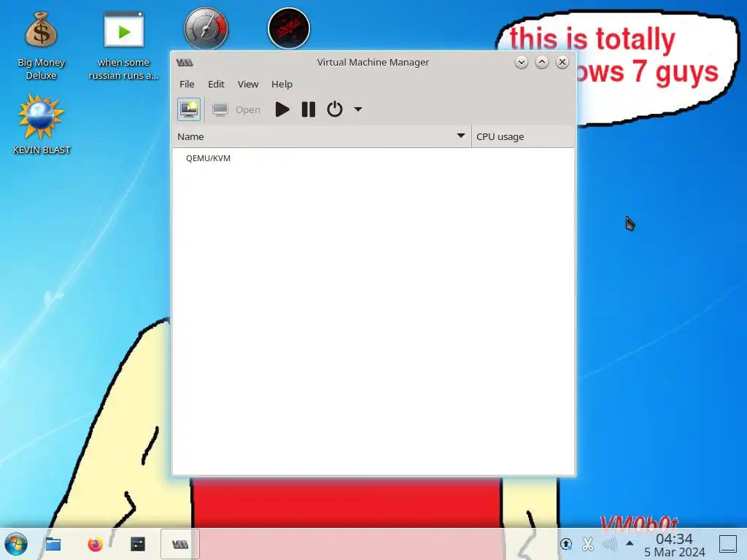The image size is (747, 560).
Task: Open the speedometer gauge desktop icon
Action: point(206,28)
